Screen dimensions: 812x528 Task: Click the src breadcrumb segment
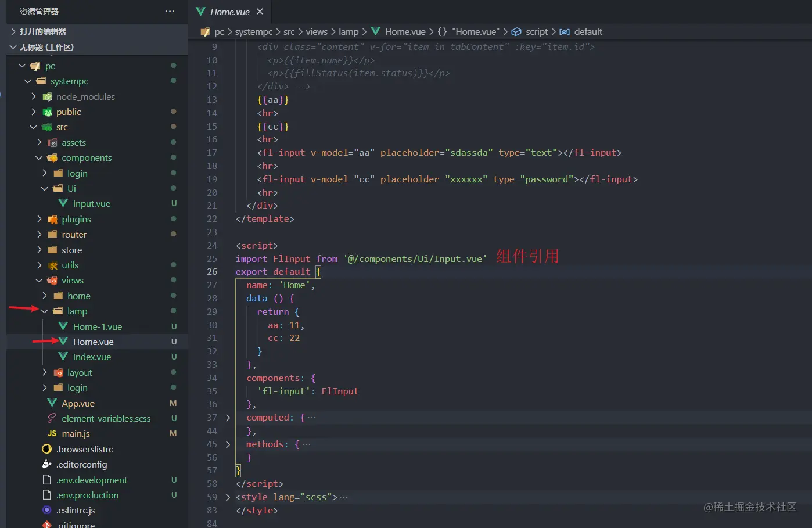click(x=289, y=31)
